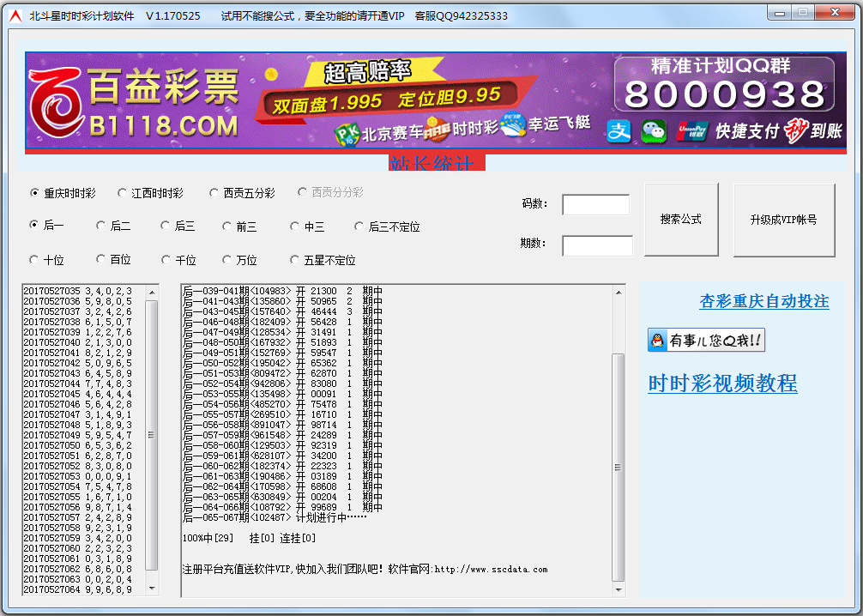The width and height of the screenshot is (863, 616).
Task: Select draw row 20170527053
Action: coord(77,475)
